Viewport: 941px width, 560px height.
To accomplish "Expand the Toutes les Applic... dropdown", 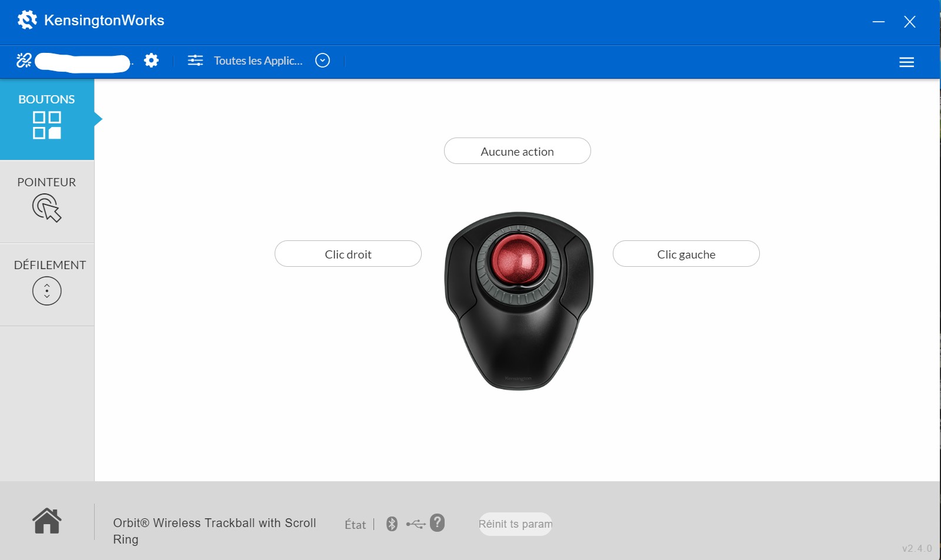I will tap(322, 60).
